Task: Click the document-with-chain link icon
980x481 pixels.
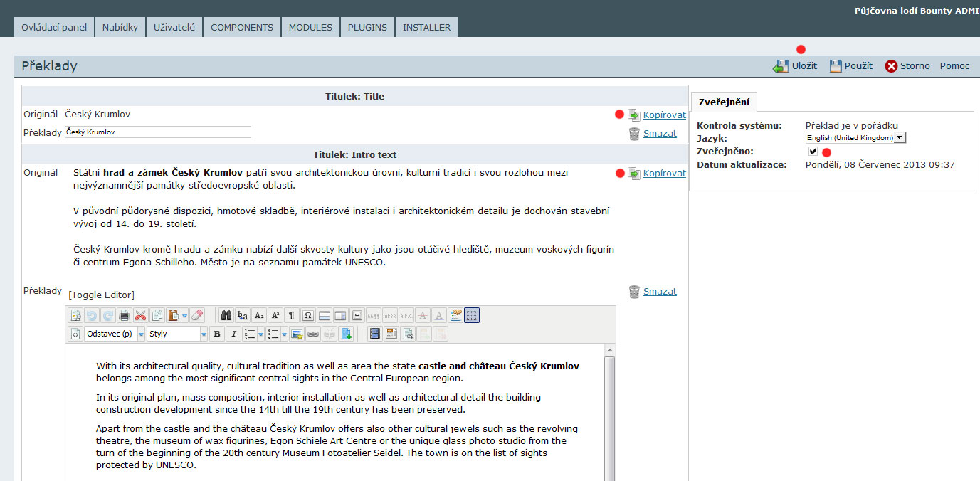Action: pyautogui.click(x=408, y=334)
